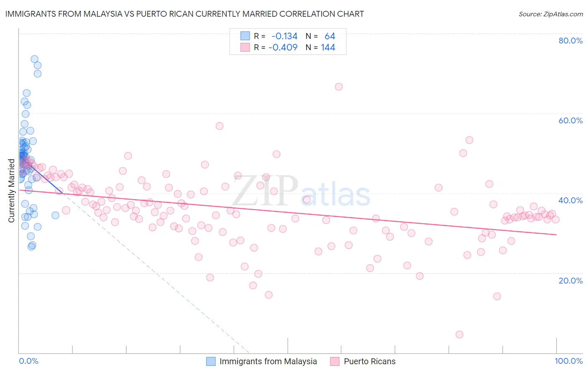Open the Source: ZipAtlas.com link
This screenshot has height=373, width=588.
[551, 14]
